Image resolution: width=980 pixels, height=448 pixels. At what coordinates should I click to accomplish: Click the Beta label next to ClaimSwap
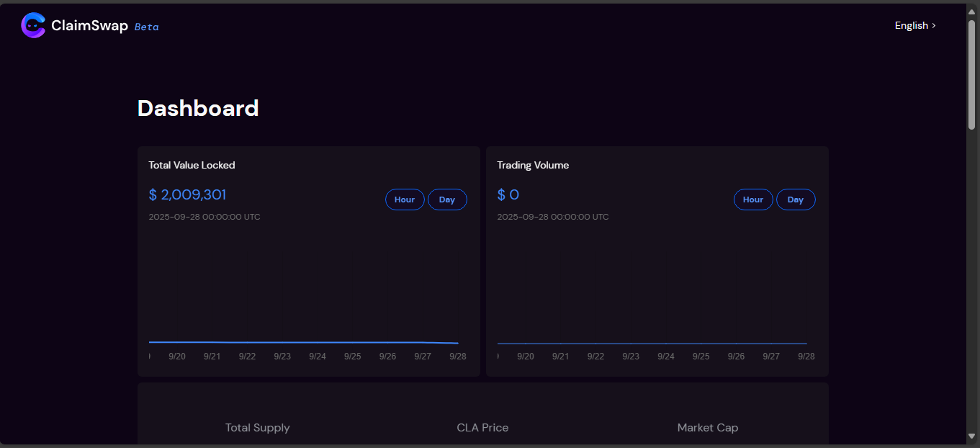click(x=147, y=27)
